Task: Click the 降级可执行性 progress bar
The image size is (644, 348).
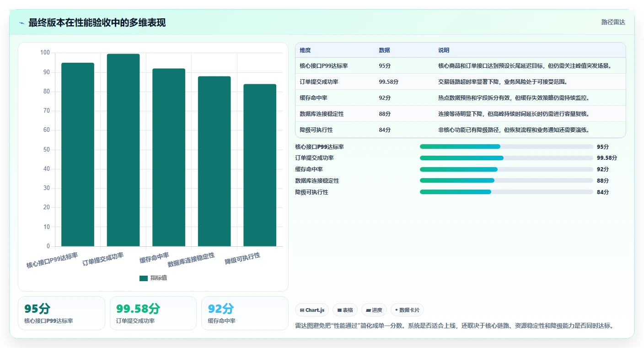Action: (506, 192)
